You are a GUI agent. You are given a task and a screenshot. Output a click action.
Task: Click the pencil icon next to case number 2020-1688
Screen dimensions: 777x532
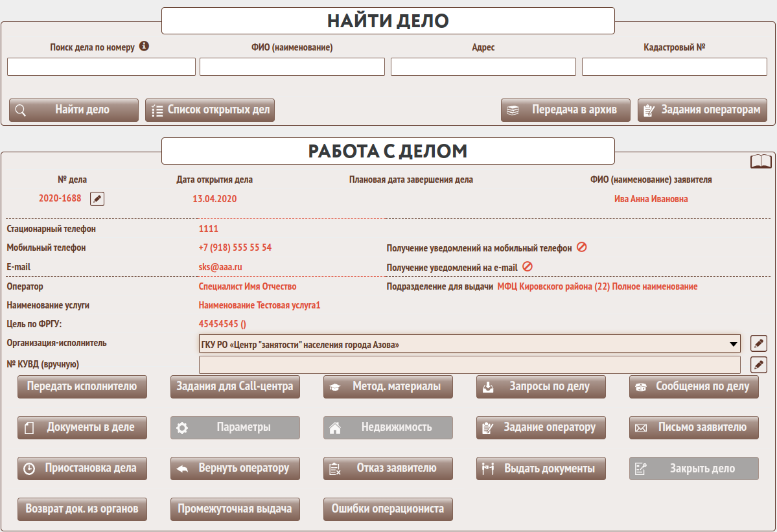click(97, 199)
